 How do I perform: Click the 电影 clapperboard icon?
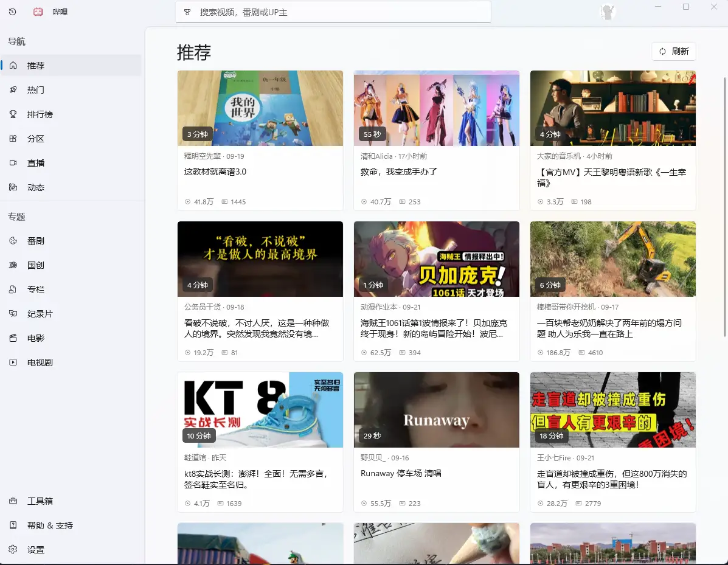click(x=13, y=338)
